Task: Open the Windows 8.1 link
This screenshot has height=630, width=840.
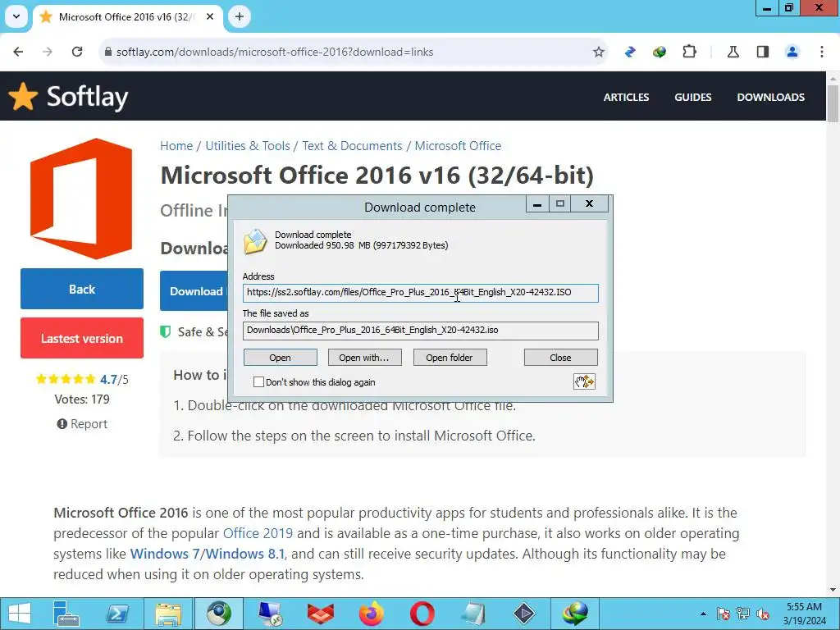Action: 244,554
